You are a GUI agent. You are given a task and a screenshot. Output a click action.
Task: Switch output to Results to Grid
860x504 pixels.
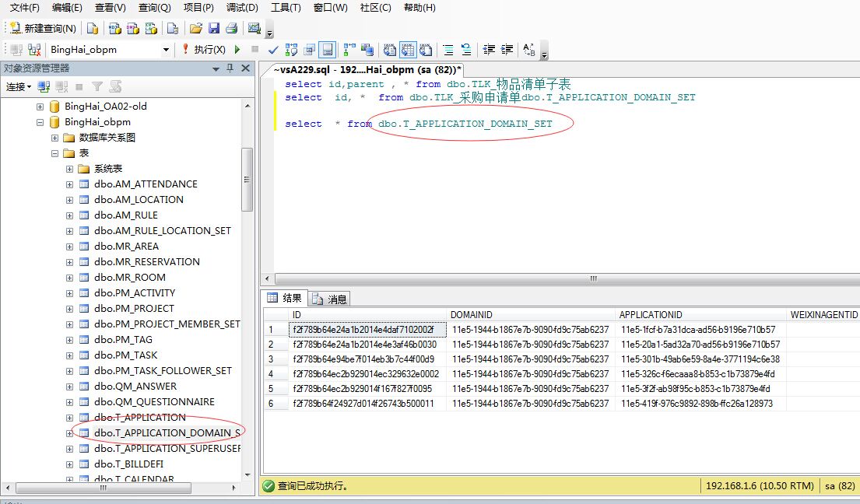point(408,50)
